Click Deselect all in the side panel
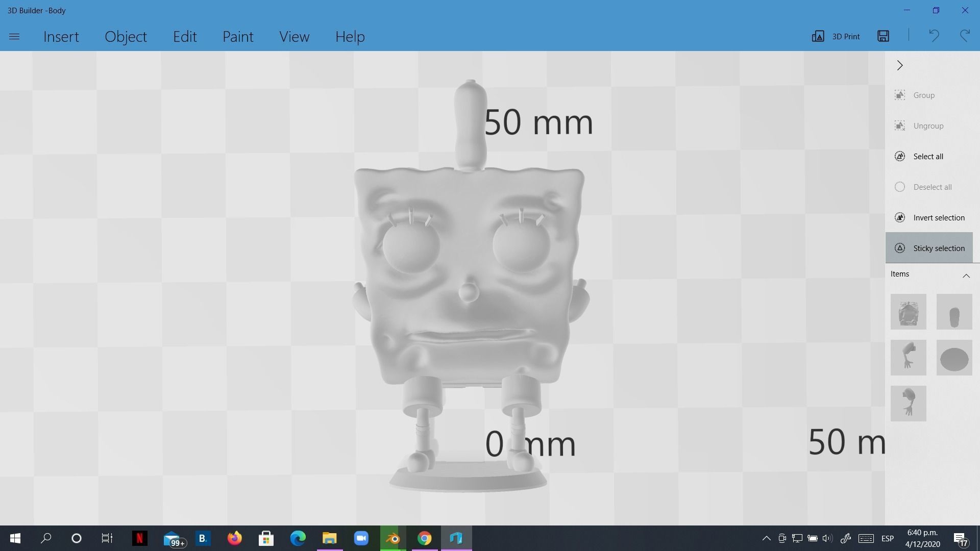The image size is (980, 551). pos(929,187)
